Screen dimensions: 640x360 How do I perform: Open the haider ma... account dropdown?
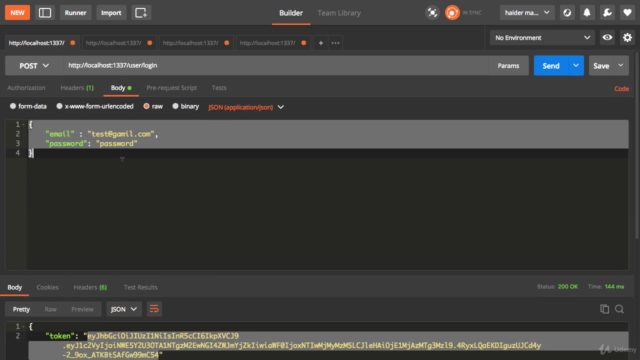click(x=527, y=13)
